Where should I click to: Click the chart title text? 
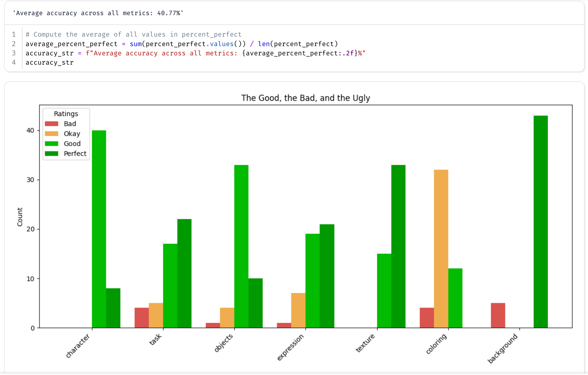point(305,98)
